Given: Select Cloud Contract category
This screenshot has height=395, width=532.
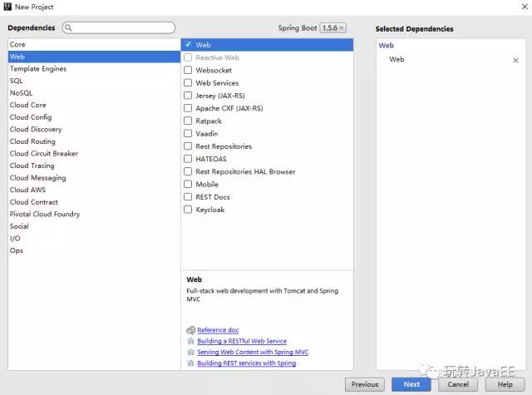Looking at the screenshot, I should tap(94, 202).
